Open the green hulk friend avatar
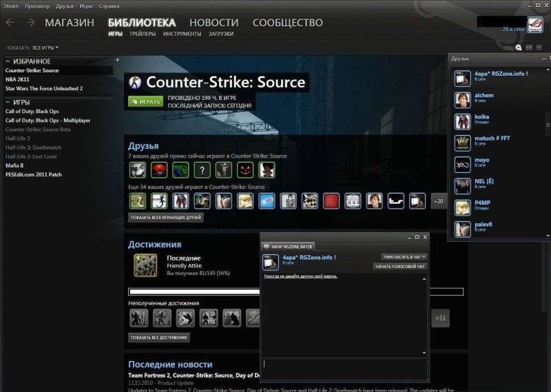This screenshot has height=392, width=551. (x=180, y=170)
